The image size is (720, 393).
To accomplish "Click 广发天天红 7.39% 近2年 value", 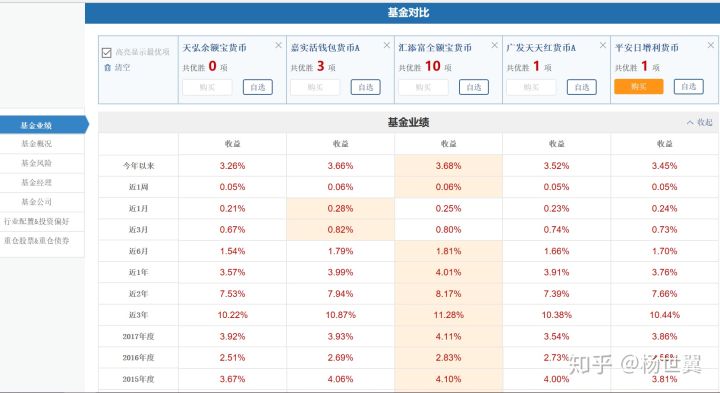I will (557, 294).
